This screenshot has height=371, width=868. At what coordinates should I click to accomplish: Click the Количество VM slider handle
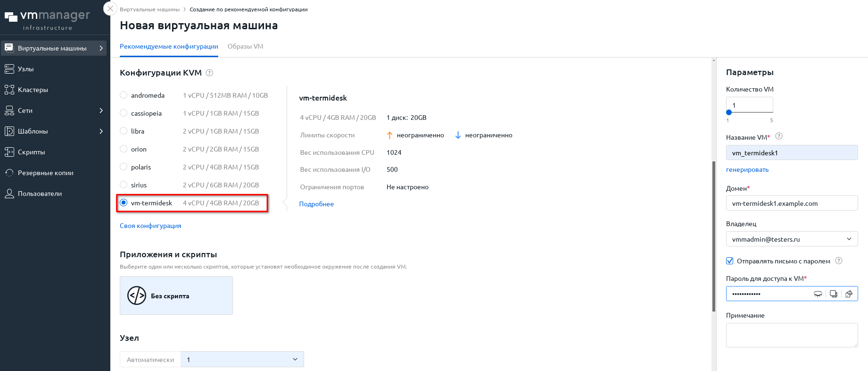[729, 112]
